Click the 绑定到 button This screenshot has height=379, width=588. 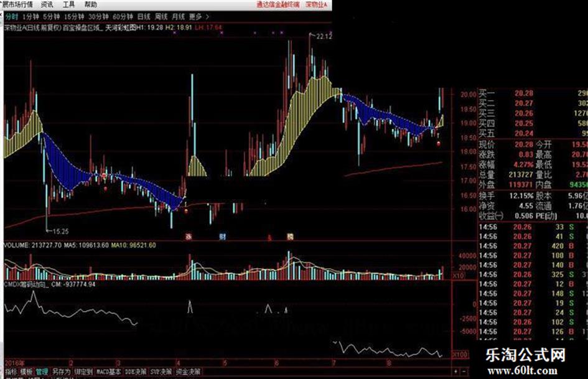(83, 372)
